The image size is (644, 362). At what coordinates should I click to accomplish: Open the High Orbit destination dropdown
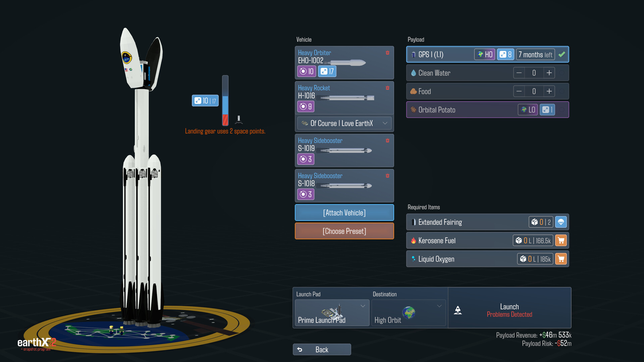click(x=409, y=313)
